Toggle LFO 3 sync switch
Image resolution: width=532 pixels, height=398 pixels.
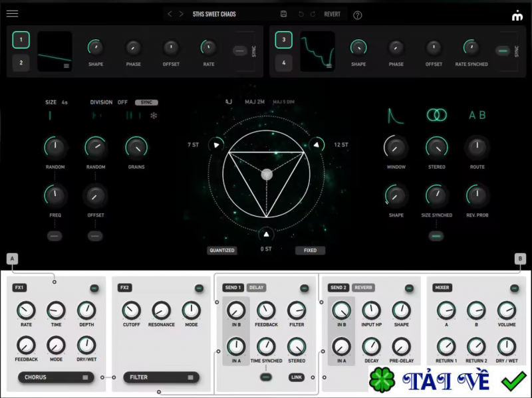click(x=503, y=51)
